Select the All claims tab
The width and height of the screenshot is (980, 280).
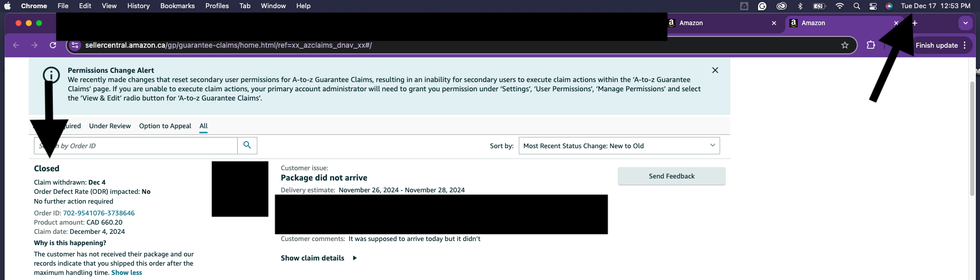tap(203, 126)
